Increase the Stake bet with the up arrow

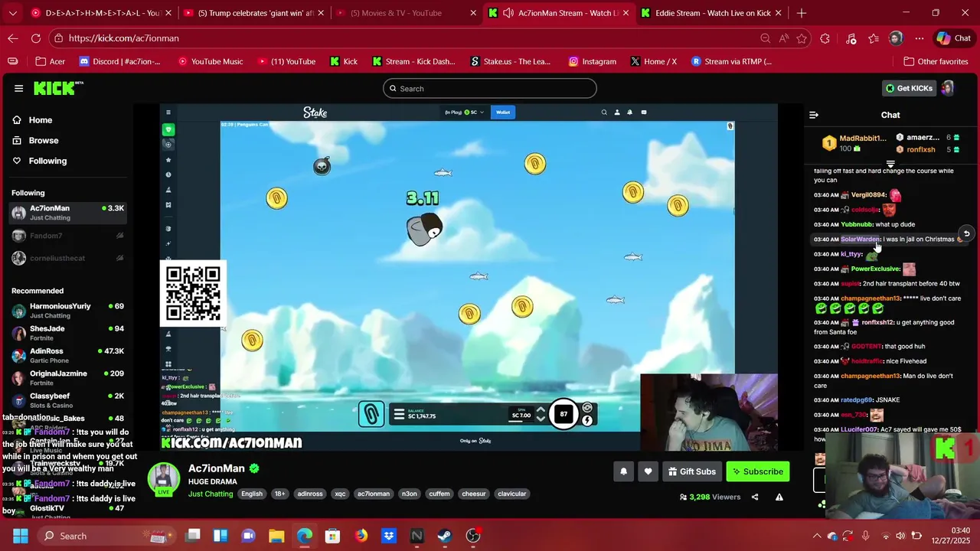[541, 409]
